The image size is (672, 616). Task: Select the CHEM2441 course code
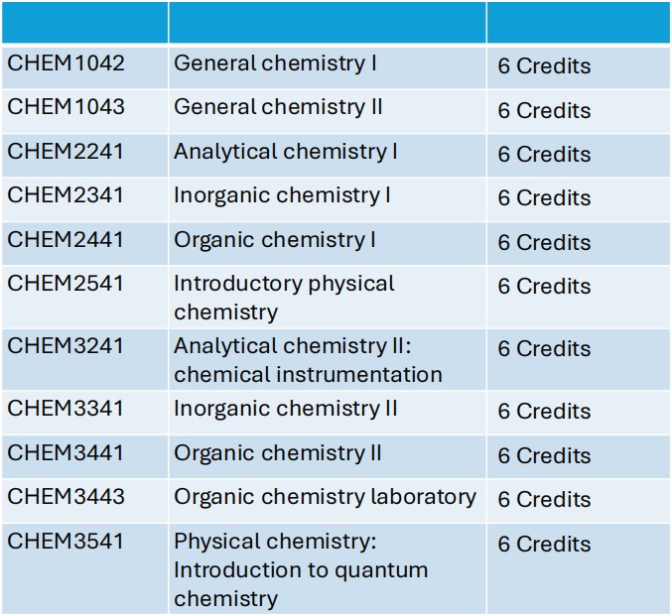67,240
